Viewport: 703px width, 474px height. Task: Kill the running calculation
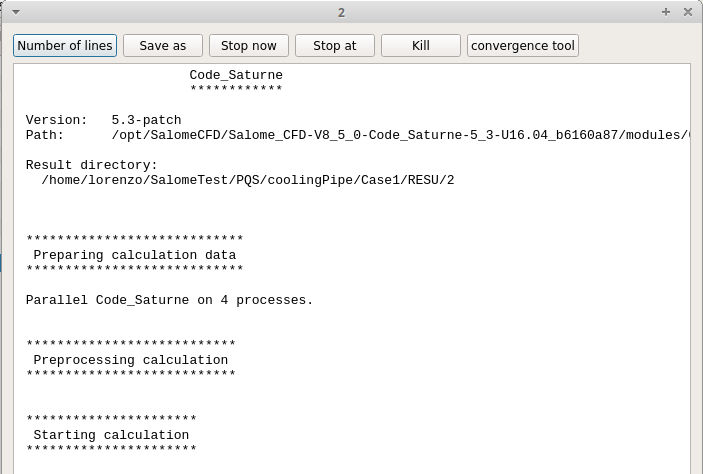point(421,46)
